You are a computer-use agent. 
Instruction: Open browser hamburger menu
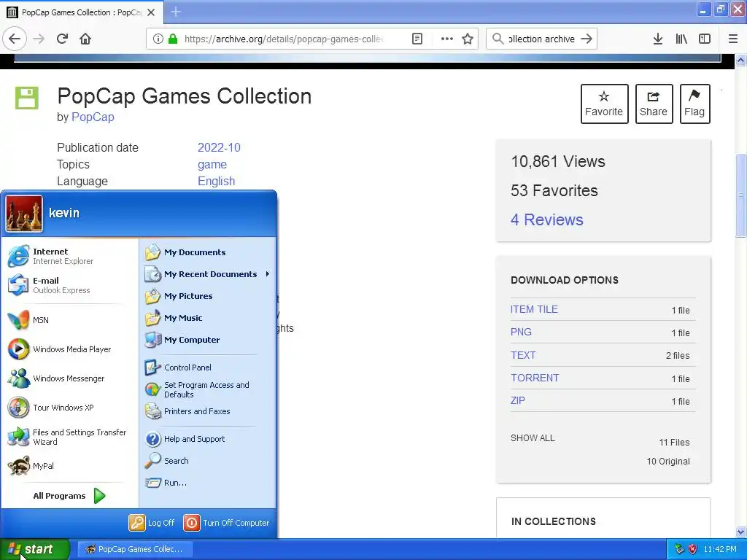(x=733, y=39)
